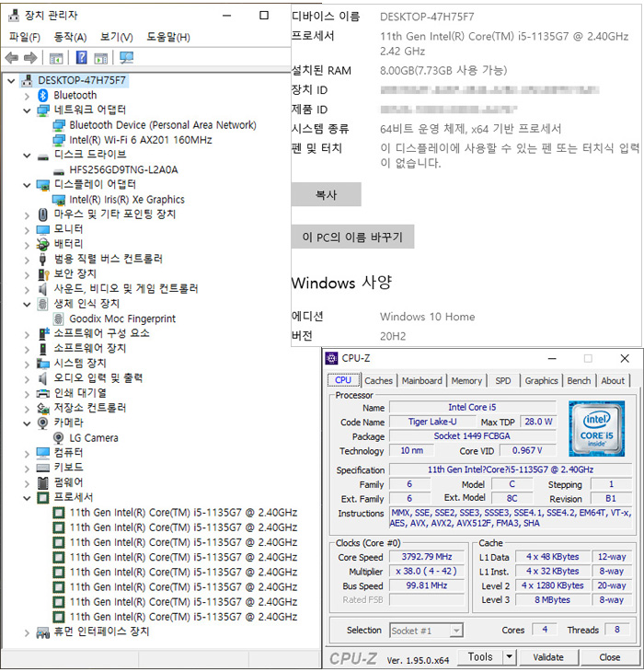Screen dimensions: 644x672
Task: Click the Core Speed value 3792.79 MHz
Action: (x=427, y=557)
